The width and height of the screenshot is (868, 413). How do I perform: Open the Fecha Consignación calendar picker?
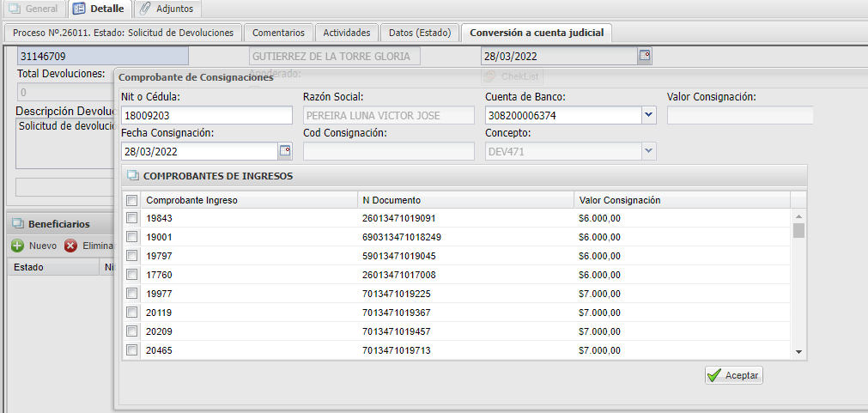click(x=285, y=151)
